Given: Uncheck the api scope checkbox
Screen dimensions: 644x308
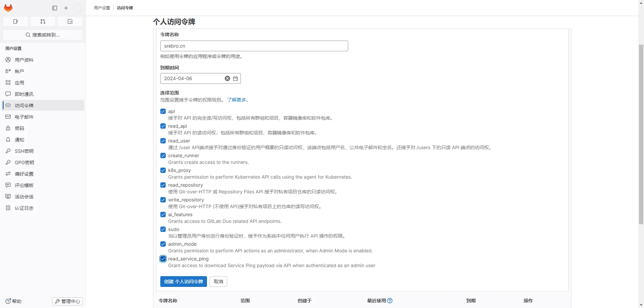Looking at the screenshot, I should 163,111.
